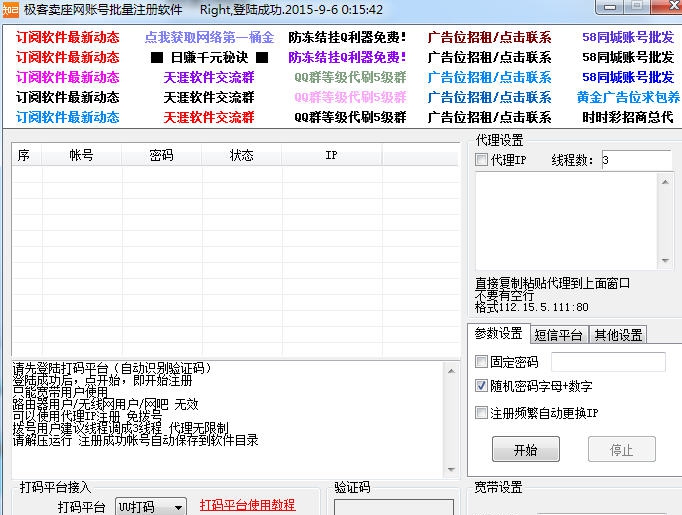Open the black 58同城账号批发 link

628,57
